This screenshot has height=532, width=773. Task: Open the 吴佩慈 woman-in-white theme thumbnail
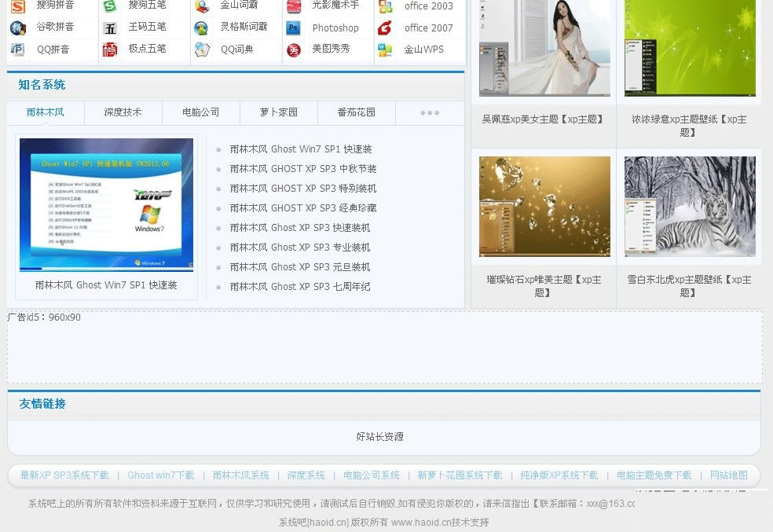[x=544, y=48]
